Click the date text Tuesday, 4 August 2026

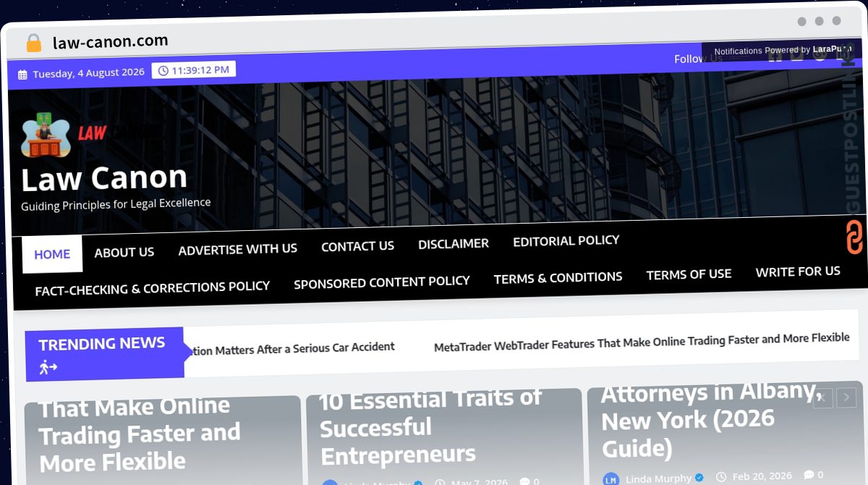[88, 72]
